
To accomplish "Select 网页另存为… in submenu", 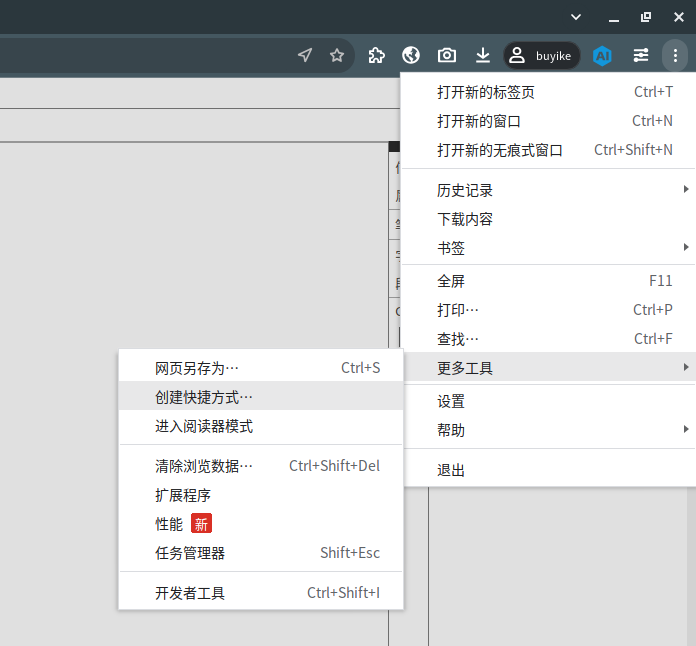I will click(x=261, y=368).
